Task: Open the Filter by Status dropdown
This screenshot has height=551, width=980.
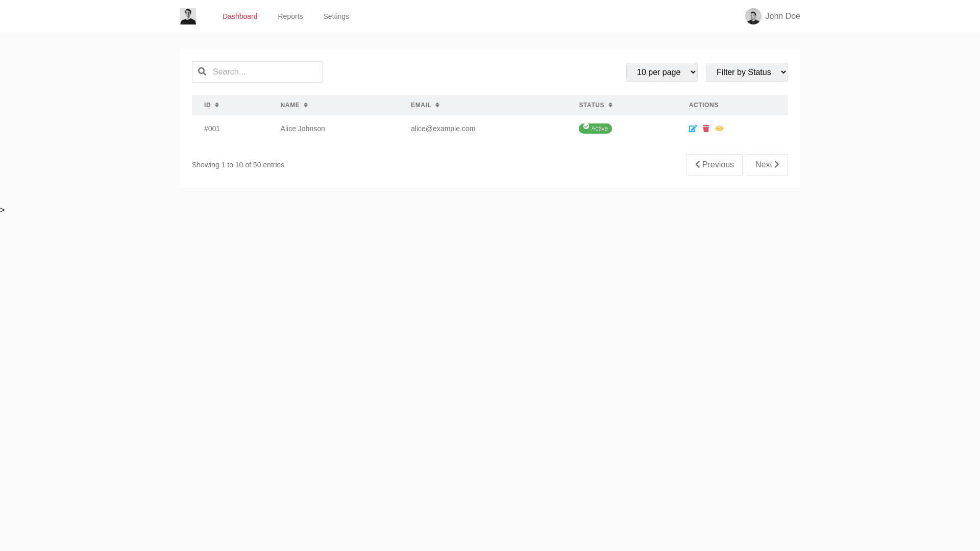Action: pos(746,72)
